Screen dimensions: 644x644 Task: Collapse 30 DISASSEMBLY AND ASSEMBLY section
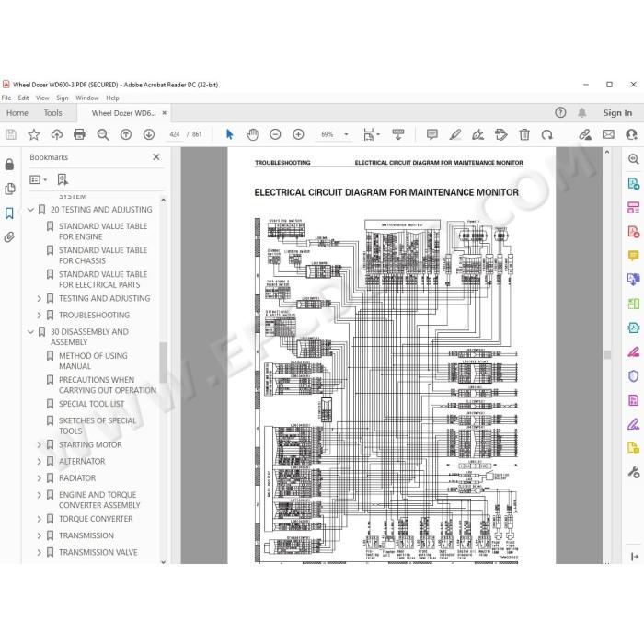[x=30, y=331]
